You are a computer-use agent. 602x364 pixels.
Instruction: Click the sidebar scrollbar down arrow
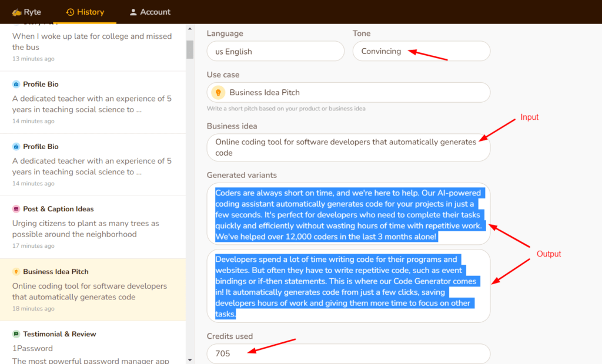pos(189,359)
